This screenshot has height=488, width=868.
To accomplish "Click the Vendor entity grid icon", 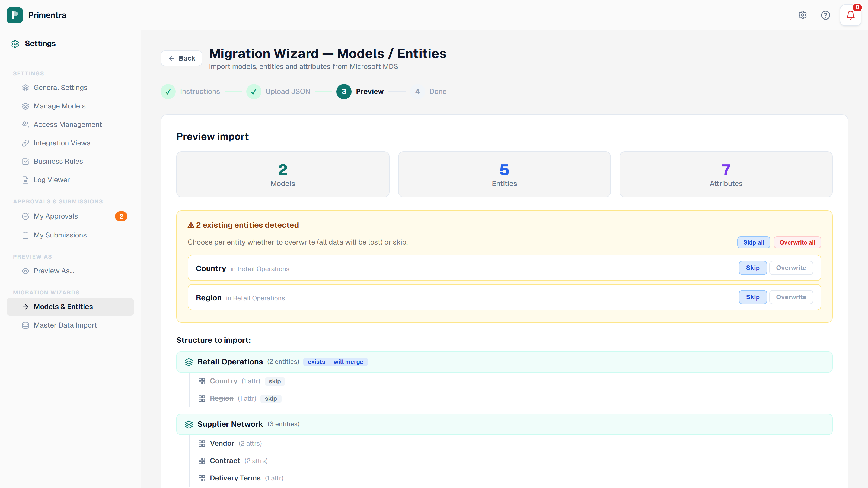I will point(202,444).
